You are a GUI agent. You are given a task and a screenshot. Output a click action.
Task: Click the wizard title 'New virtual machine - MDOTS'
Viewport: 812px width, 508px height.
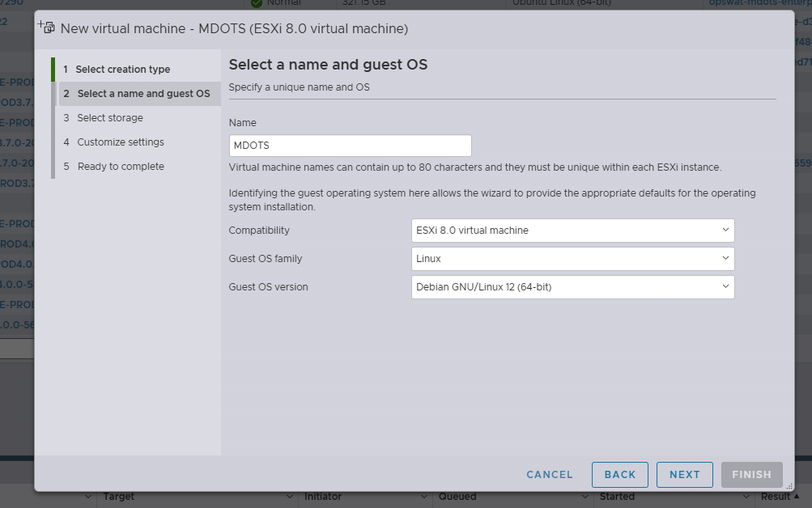click(234, 28)
